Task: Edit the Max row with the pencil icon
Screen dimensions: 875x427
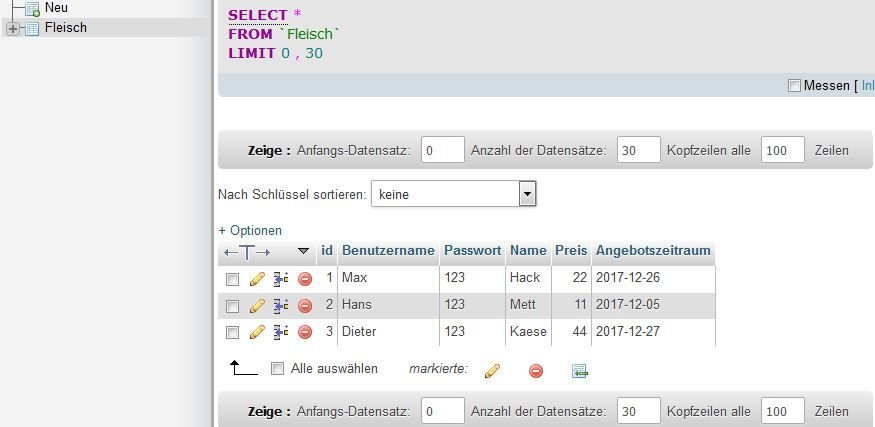Action: (x=257, y=279)
